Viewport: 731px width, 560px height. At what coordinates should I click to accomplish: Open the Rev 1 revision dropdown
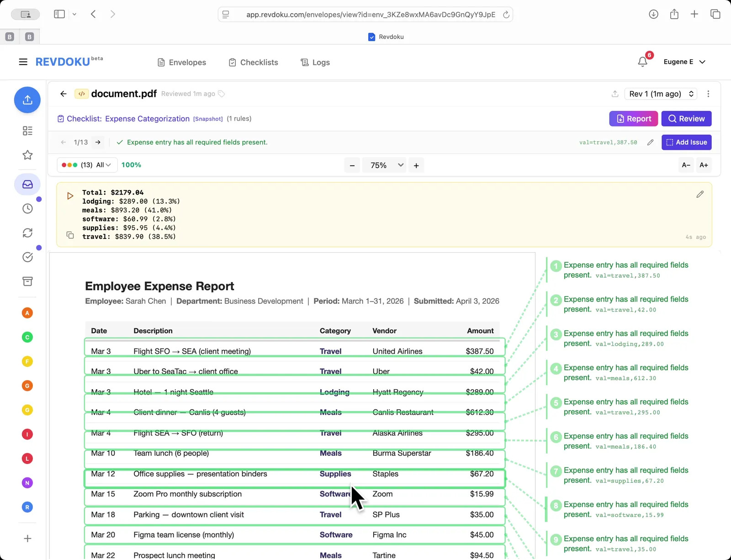coord(661,94)
